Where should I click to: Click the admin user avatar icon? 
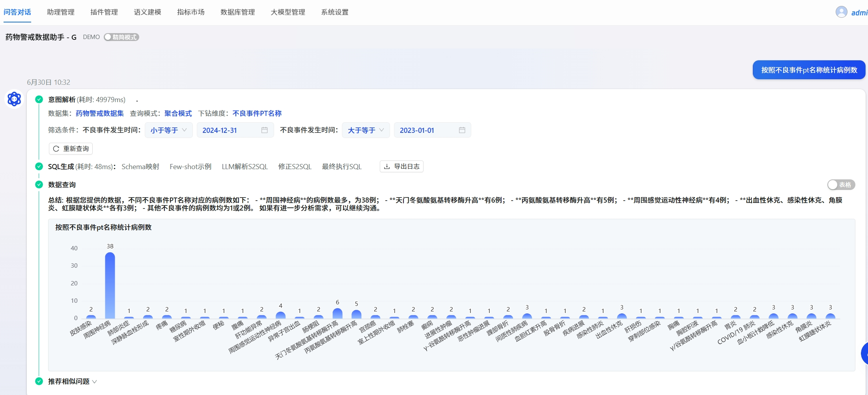[x=841, y=12]
